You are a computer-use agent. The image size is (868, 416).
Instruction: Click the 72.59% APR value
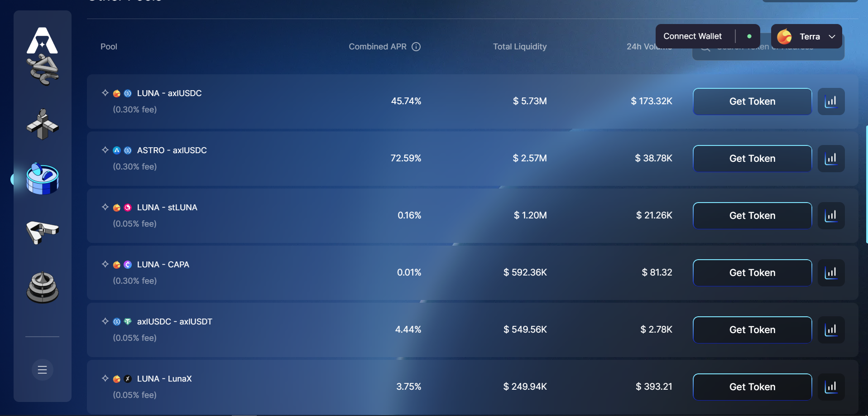(406, 158)
